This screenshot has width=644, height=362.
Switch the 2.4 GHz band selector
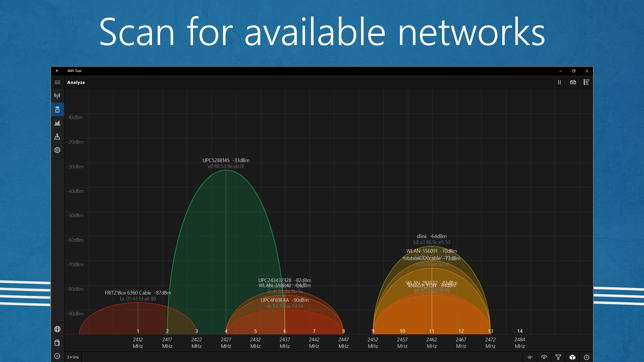pyautogui.click(x=73, y=357)
